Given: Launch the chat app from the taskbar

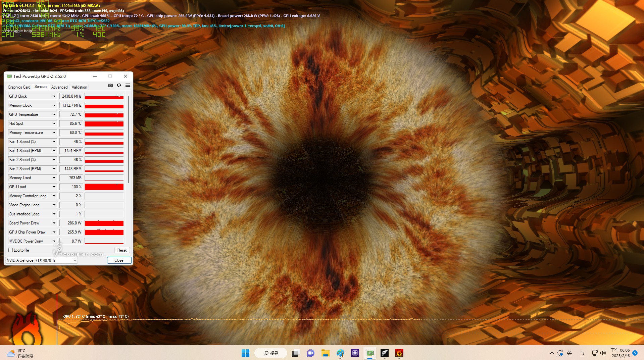Looking at the screenshot, I should pyautogui.click(x=310, y=353).
